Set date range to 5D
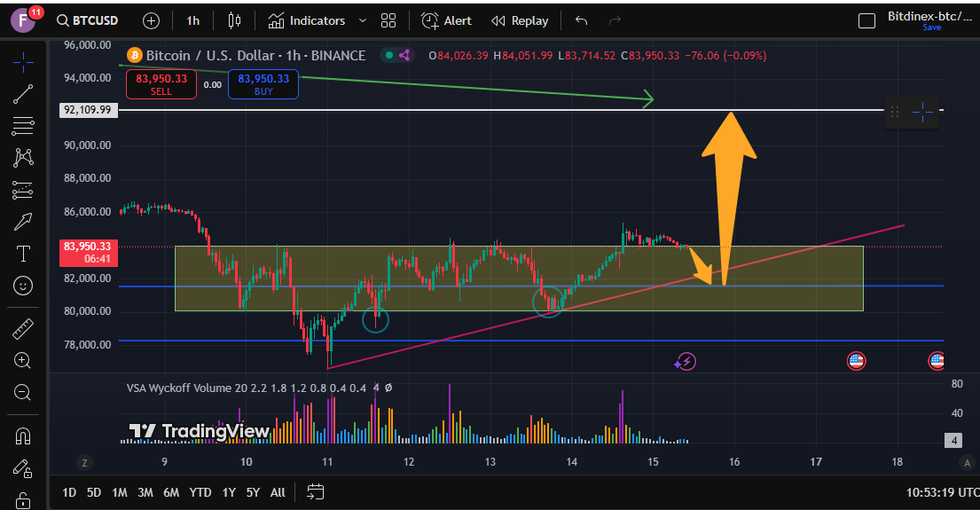 click(x=94, y=492)
